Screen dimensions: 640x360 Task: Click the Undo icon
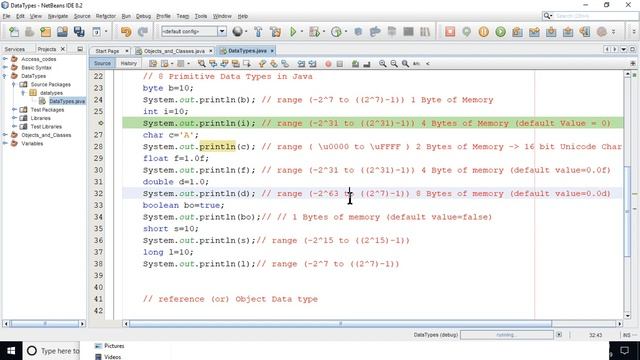[126, 32]
